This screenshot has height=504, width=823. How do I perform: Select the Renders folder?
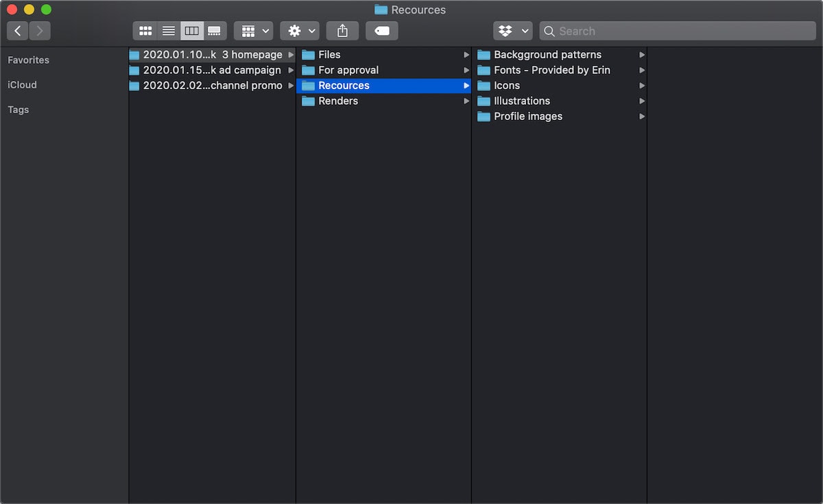coord(383,101)
